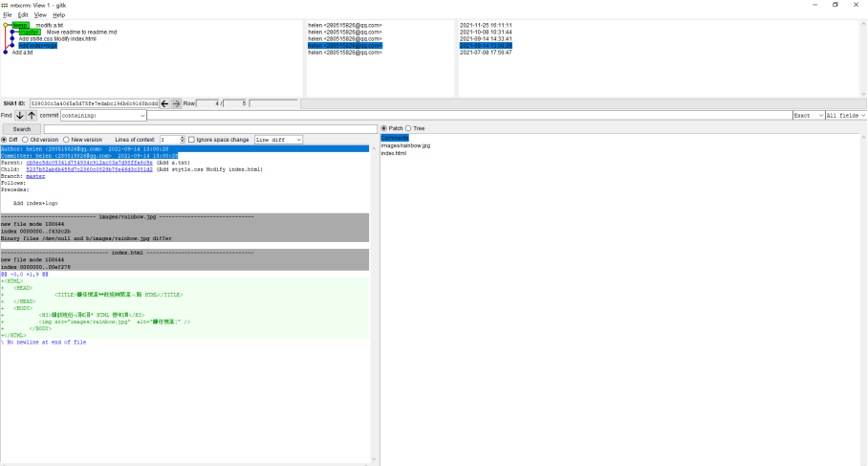Click the date 2021-09-14 14:33:41
Viewport: 868px width, 466px height.
486,39
